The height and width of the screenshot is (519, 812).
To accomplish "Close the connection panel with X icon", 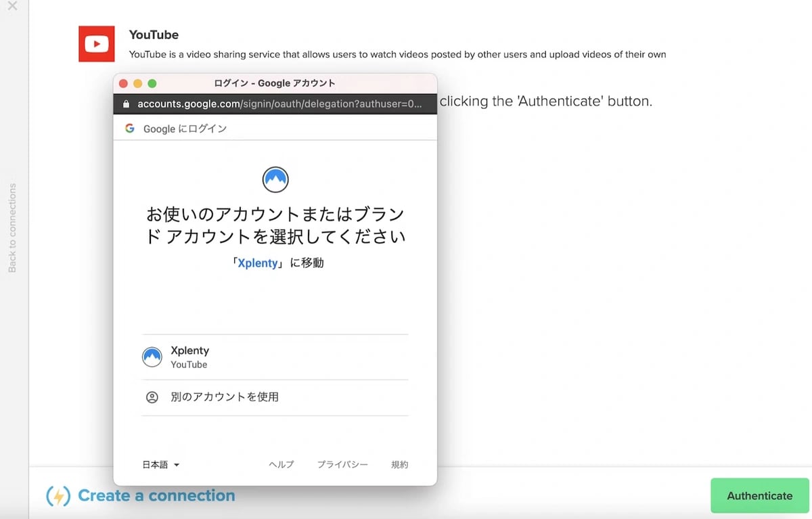I will [x=12, y=6].
